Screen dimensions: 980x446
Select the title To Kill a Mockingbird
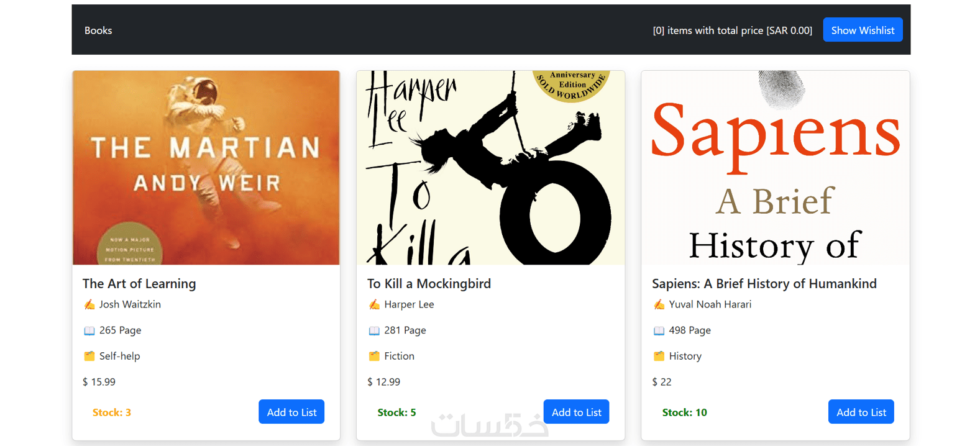coord(429,283)
